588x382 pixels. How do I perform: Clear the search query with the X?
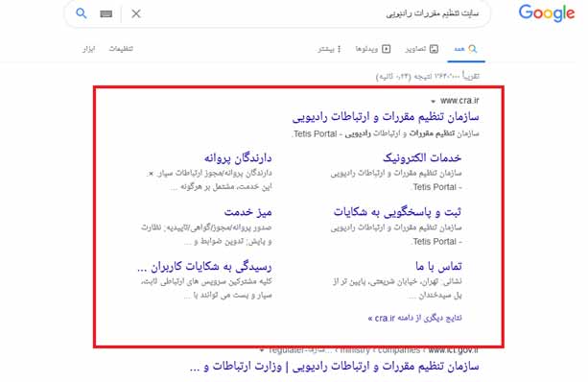(x=136, y=13)
